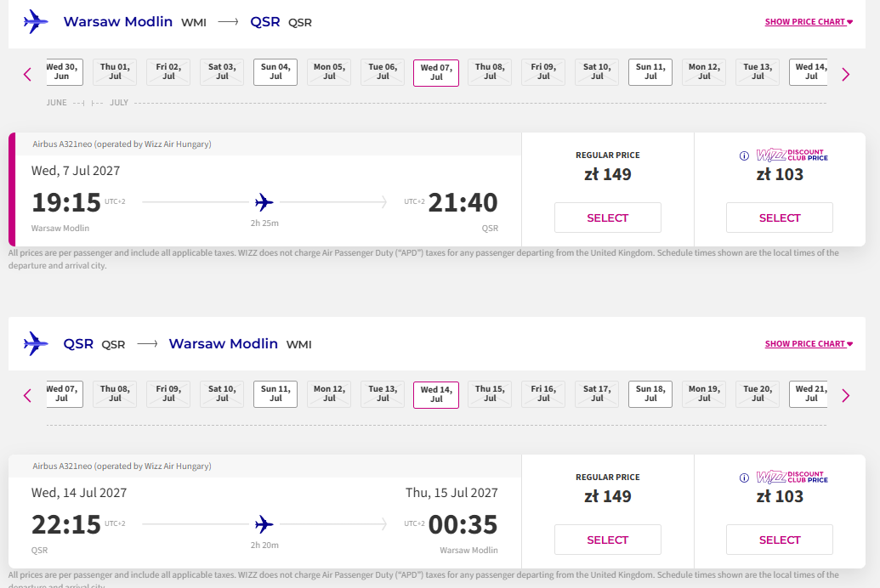Viewport: 880px width, 588px height.
Task: Expand the price chart for Warsaw Modlin to QSR
Action: (x=809, y=22)
